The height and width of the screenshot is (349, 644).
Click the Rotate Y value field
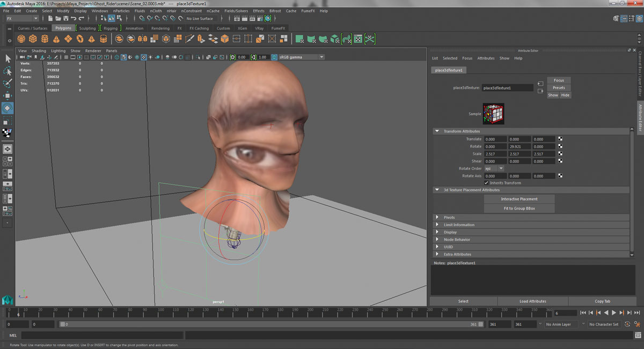pos(519,146)
